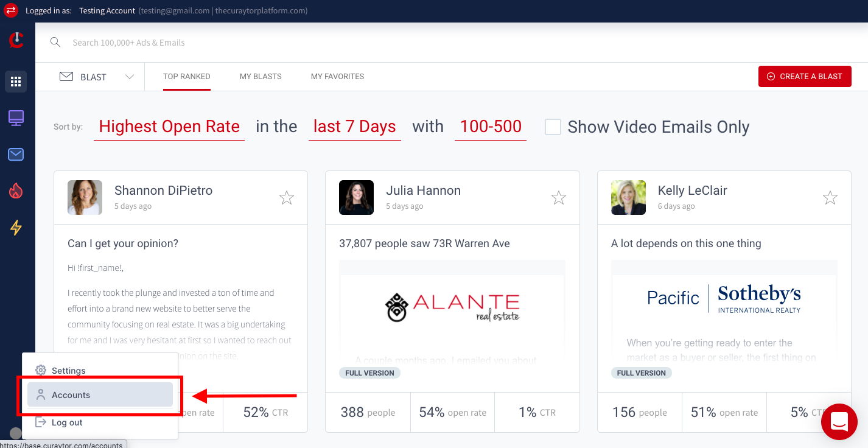Click the '1% CTR' stat
This screenshot has height=448, width=868.
click(537, 412)
